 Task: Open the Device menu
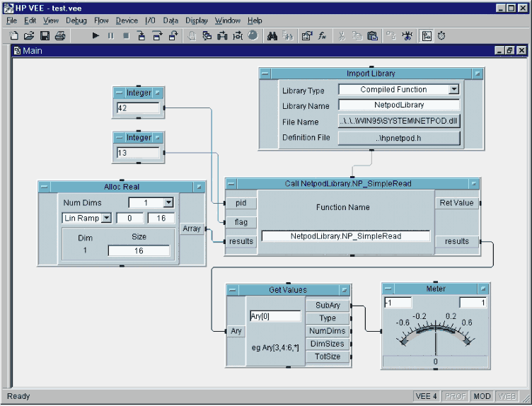point(127,21)
